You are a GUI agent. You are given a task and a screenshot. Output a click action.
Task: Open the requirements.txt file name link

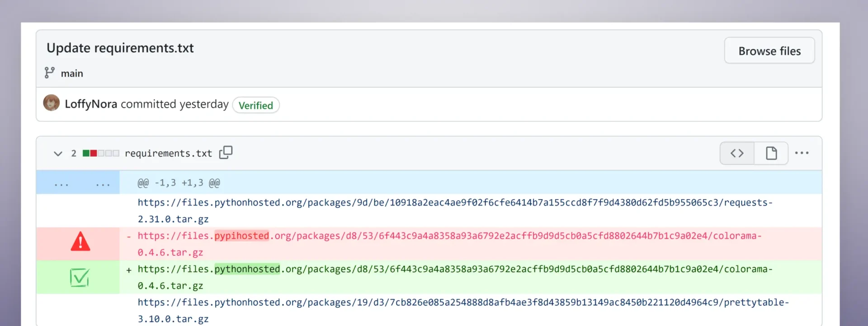(168, 153)
